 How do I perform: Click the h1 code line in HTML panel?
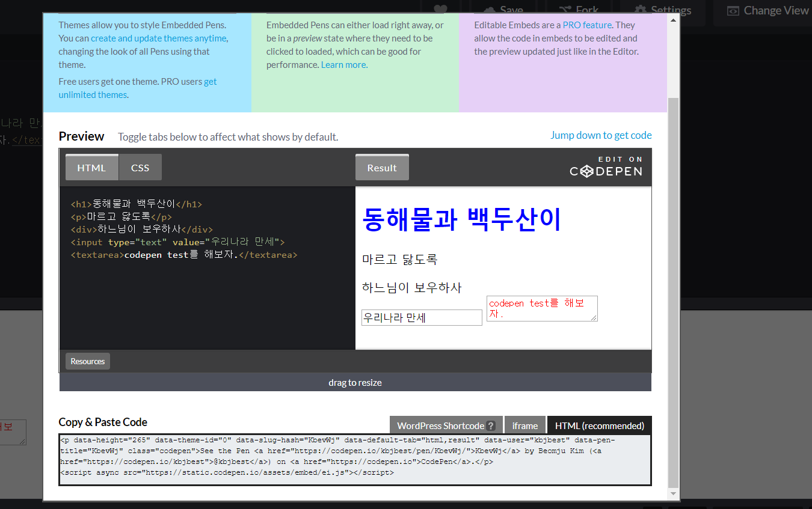tap(137, 204)
